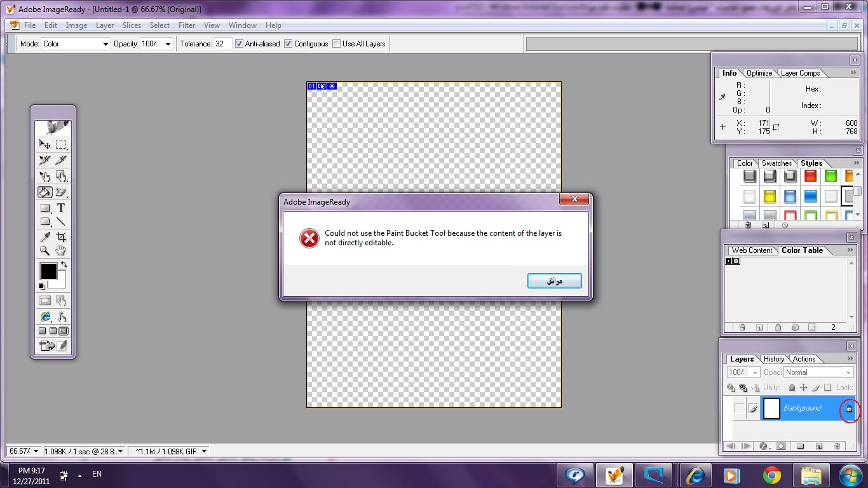868x488 pixels.
Task: Open the zoom level 66.67% dropdown
Action: click(24, 451)
